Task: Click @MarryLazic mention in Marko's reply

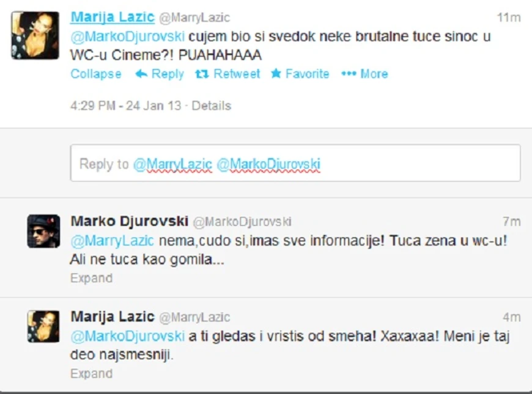Action: point(112,241)
